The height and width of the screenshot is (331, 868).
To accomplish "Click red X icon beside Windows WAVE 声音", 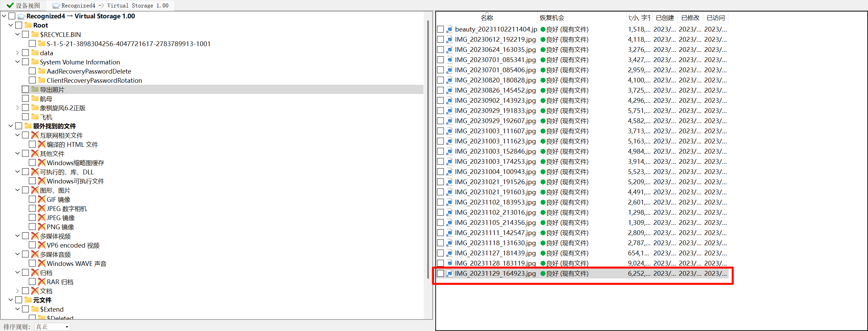I will click(x=42, y=263).
